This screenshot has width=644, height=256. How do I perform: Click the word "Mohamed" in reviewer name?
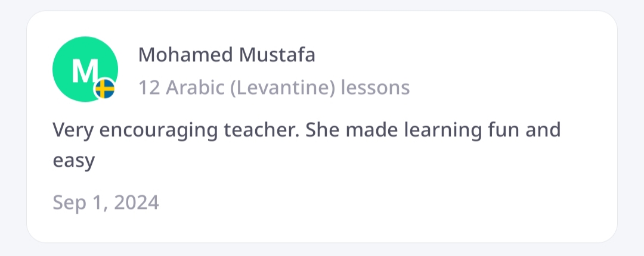coord(185,55)
